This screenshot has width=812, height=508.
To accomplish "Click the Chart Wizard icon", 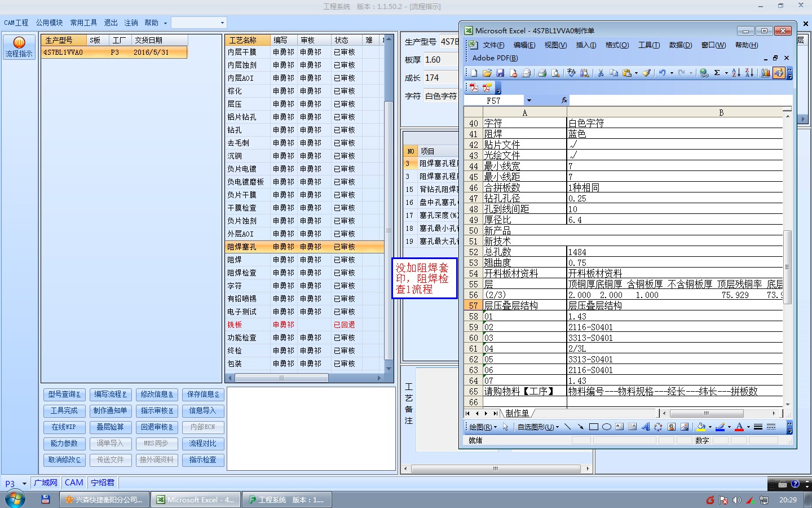I will [x=765, y=73].
